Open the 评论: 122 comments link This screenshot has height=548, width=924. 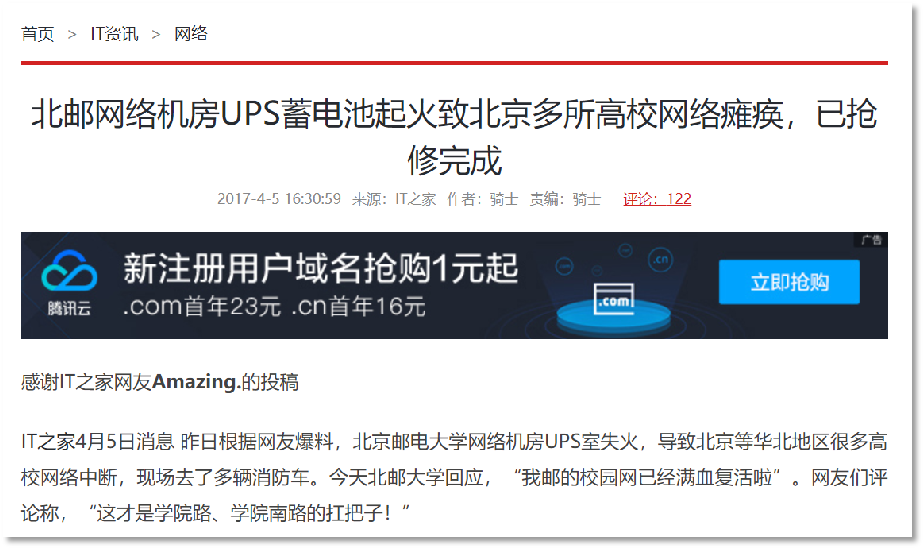pyautogui.click(x=657, y=199)
